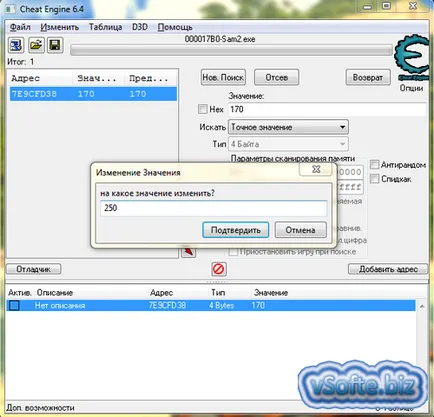Click value 170 in the address table

(258, 305)
